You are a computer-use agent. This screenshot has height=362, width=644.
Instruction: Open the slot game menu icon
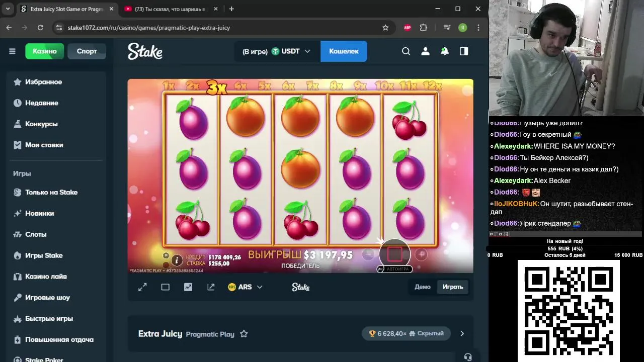click(x=166, y=255)
